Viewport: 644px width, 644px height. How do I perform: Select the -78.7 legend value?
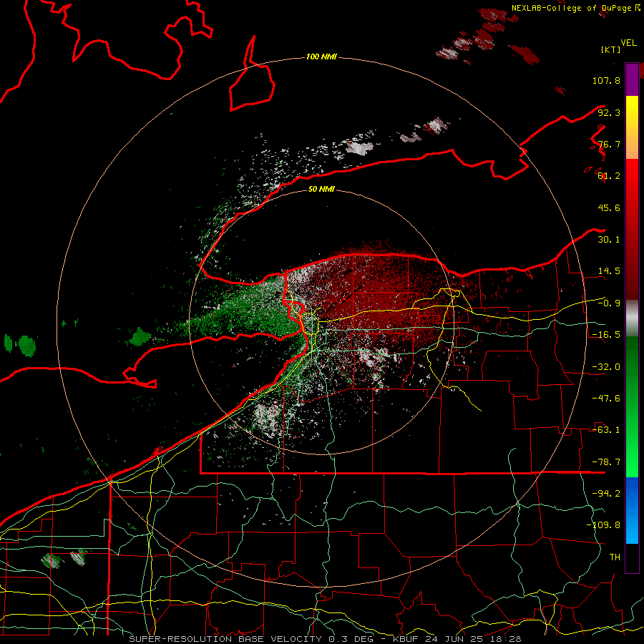tap(606, 462)
